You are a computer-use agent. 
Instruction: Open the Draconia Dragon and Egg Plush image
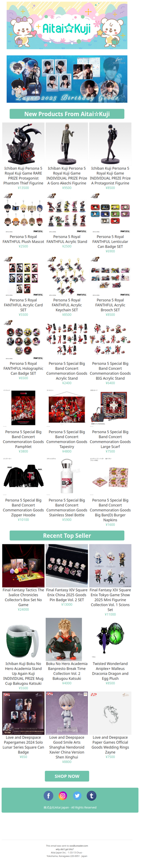coord(110,639)
